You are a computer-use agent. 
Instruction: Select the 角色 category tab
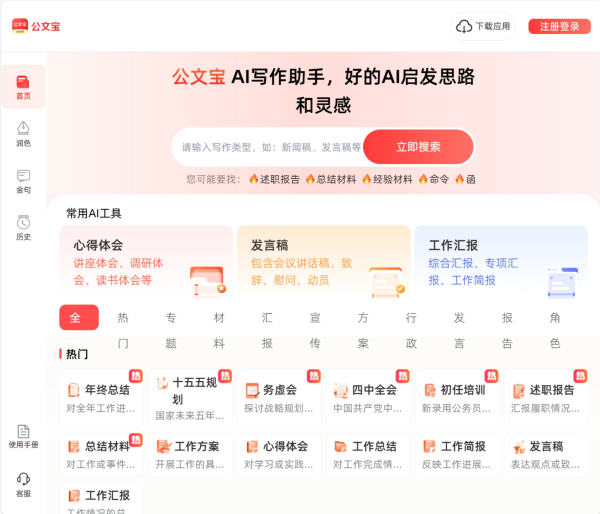coord(555,331)
